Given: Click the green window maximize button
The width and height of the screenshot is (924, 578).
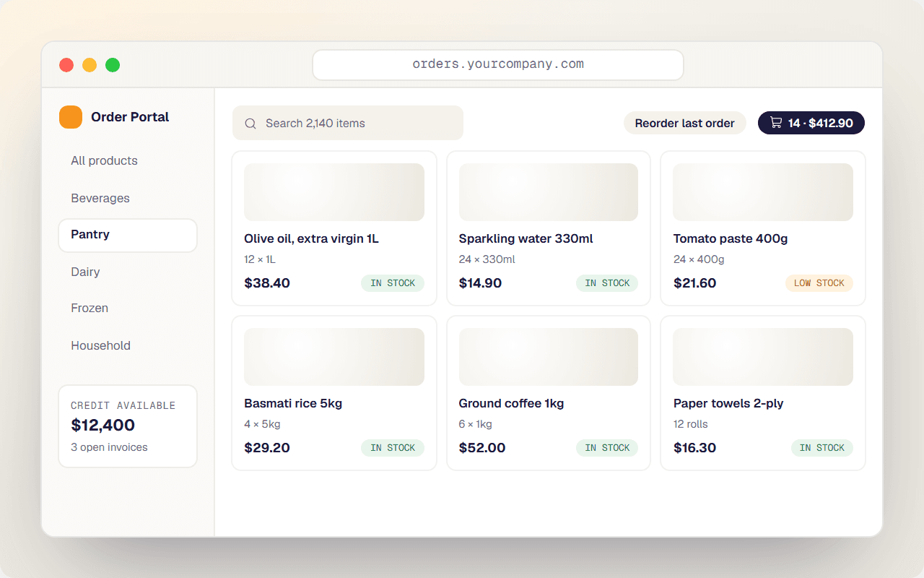Looking at the screenshot, I should (113, 65).
